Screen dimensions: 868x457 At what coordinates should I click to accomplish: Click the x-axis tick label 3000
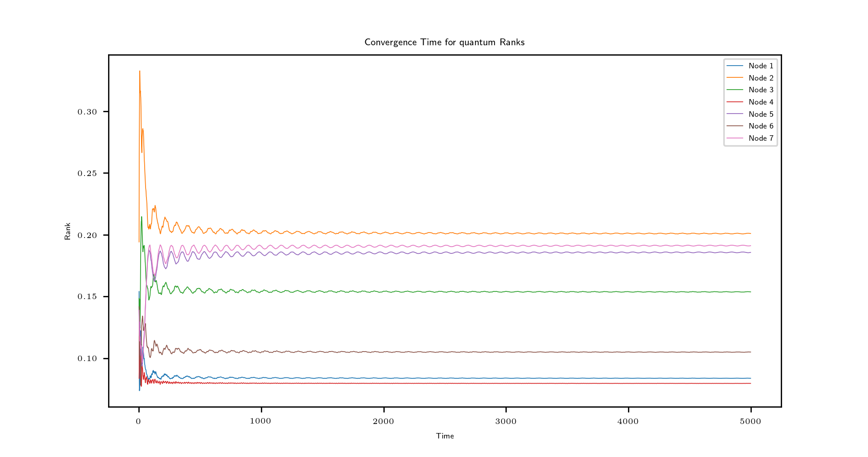click(x=506, y=421)
